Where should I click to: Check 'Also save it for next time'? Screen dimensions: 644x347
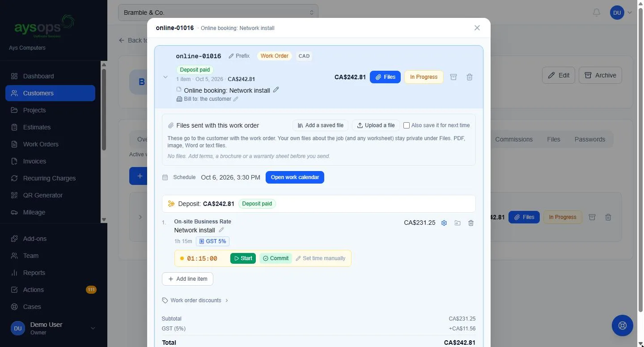pos(407,125)
